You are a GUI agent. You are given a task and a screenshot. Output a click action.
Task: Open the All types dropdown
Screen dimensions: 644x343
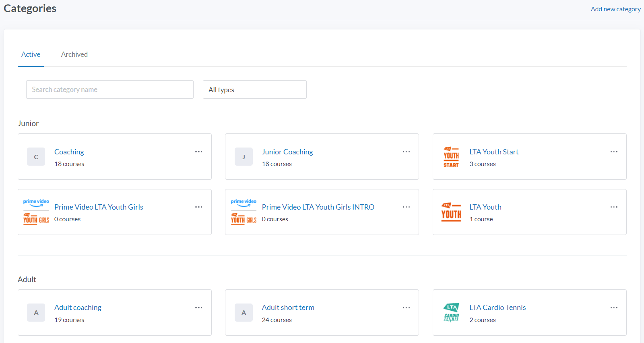coord(255,89)
